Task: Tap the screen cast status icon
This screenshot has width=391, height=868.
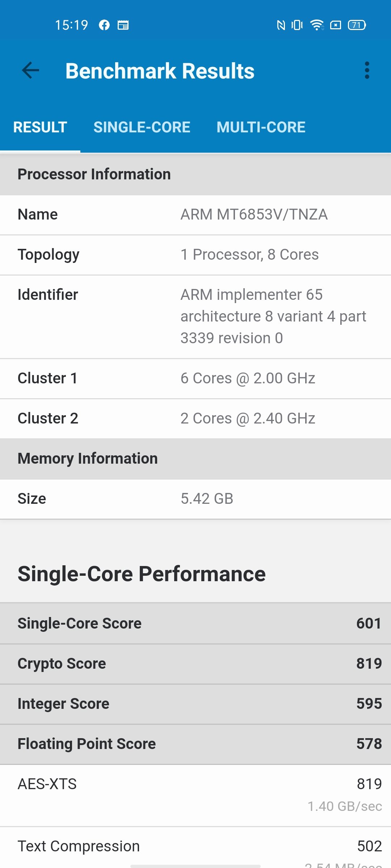Action: (336, 25)
